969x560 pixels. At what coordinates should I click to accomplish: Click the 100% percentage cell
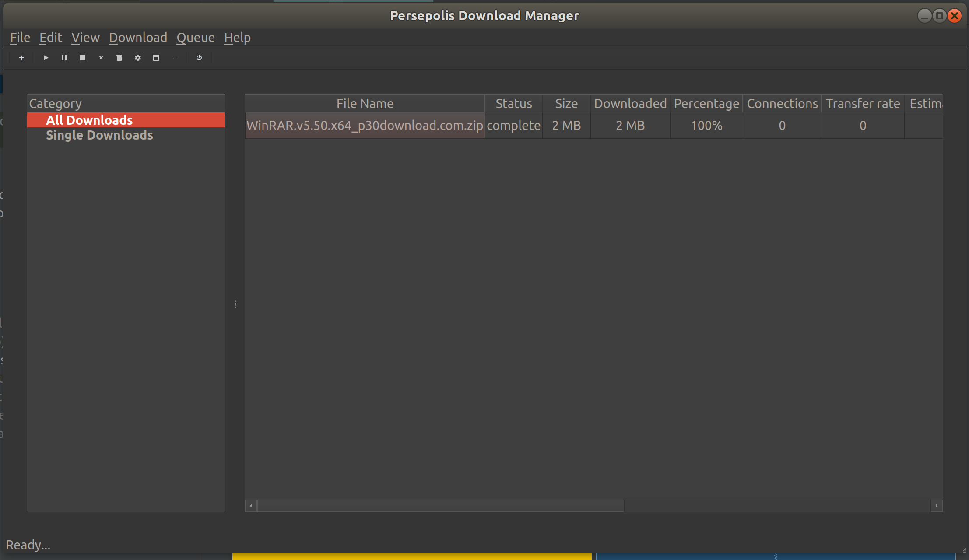pos(706,126)
